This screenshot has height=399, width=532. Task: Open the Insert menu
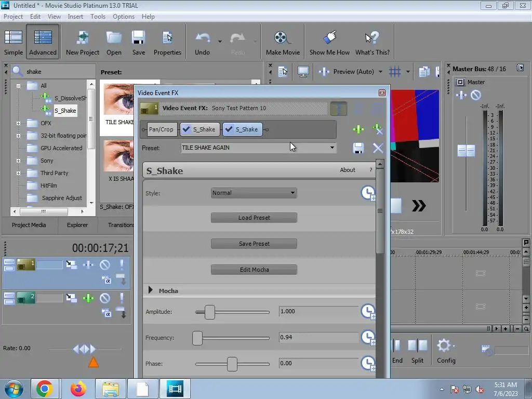point(75,16)
